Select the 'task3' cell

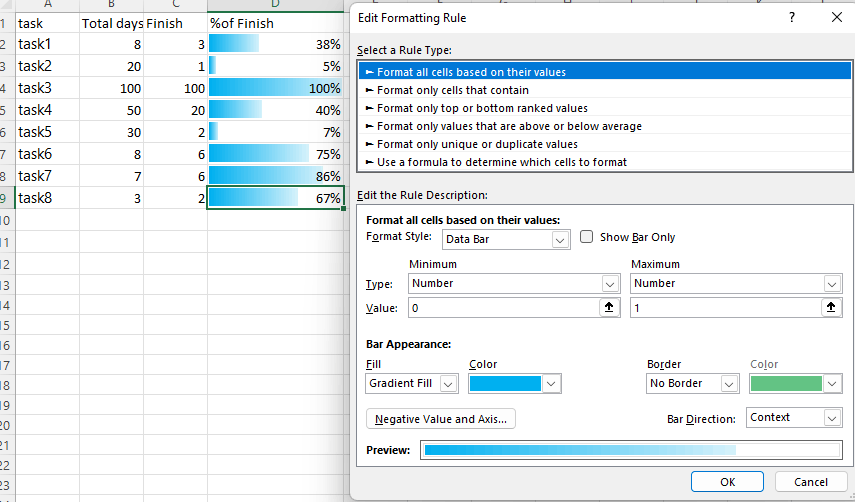click(47, 88)
